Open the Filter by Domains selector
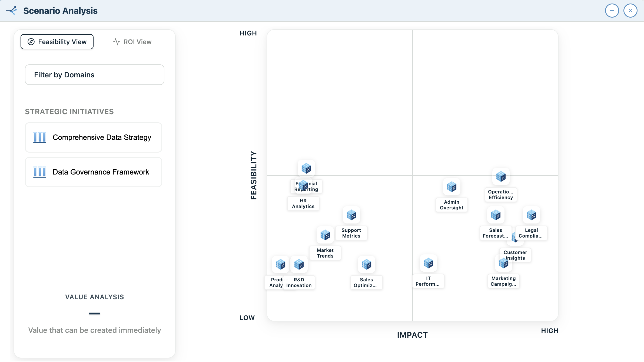This screenshot has height=362, width=644. pyautogui.click(x=94, y=75)
